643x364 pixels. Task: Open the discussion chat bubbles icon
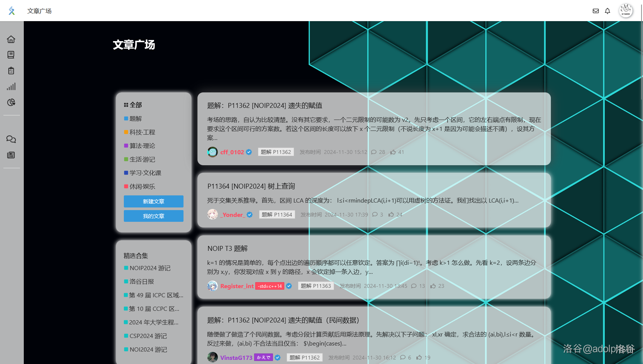point(11,139)
